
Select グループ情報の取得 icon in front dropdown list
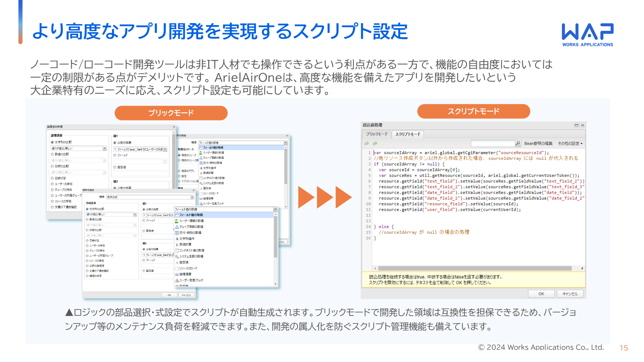pos(176,227)
